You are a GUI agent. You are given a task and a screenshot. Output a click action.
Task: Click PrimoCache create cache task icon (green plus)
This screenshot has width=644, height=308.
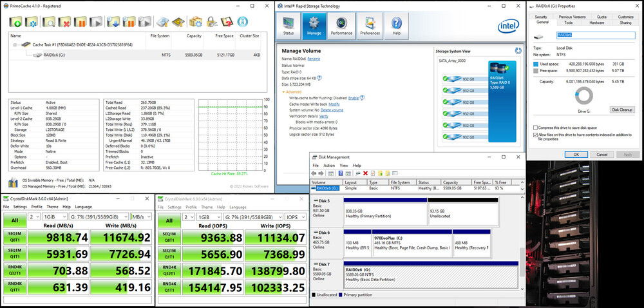pos(15,22)
